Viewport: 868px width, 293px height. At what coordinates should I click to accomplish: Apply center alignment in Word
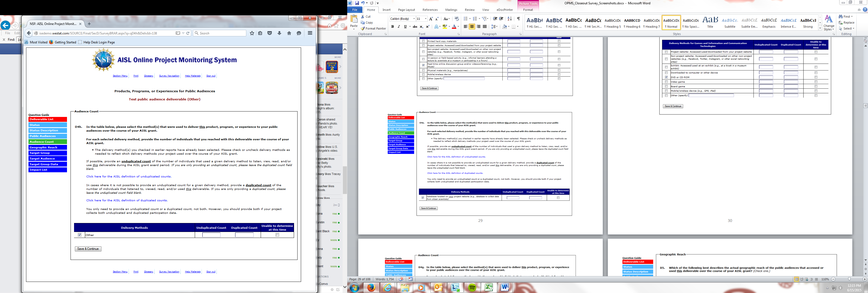point(472,27)
